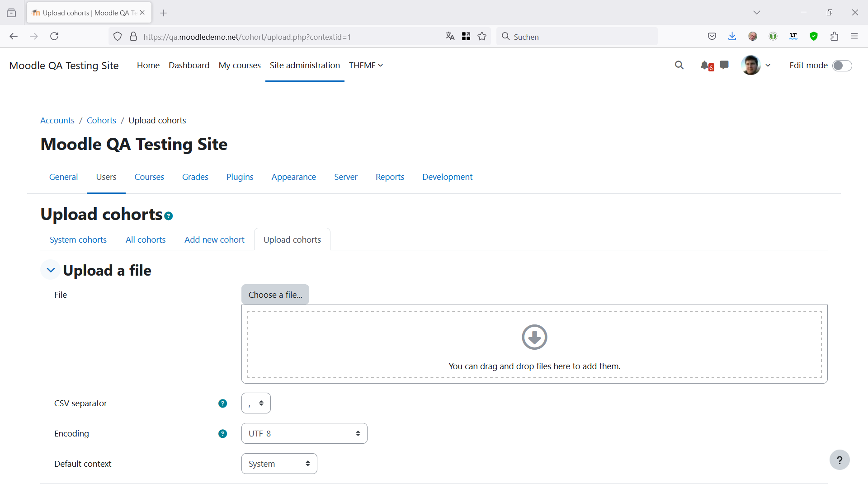Image resolution: width=868 pixels, height=488 pixels.
Task: Click the site padlock icon
Action: pyautogui.click(x=133, y=37)
